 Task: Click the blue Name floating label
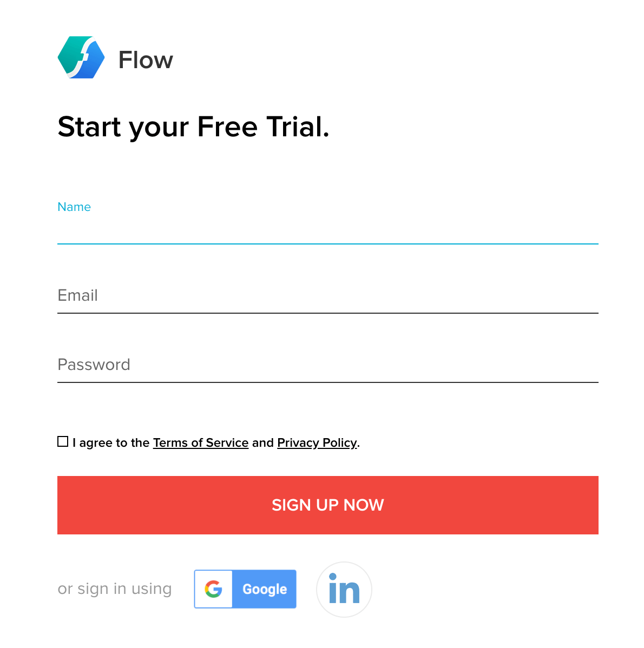click(74, 207)
